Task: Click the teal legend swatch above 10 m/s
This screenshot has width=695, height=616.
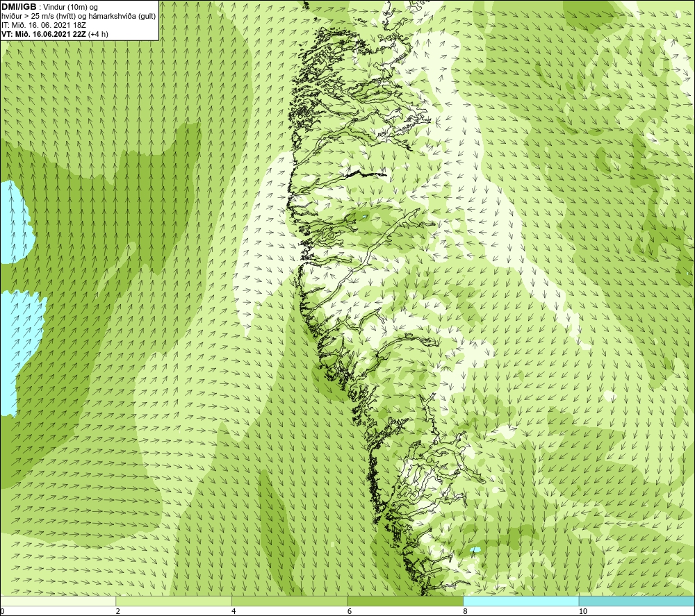Action: click(x=637, y=601)
